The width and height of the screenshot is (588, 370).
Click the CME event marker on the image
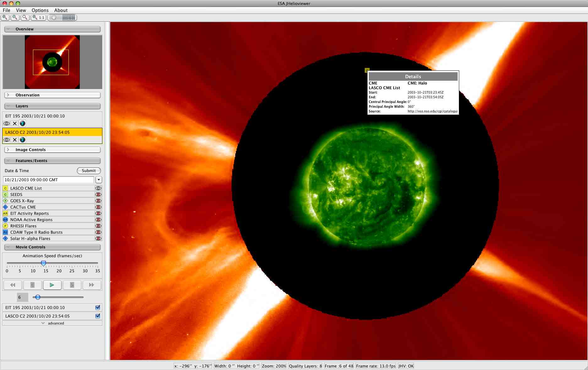pyautogui.click(x=367, y=70)
